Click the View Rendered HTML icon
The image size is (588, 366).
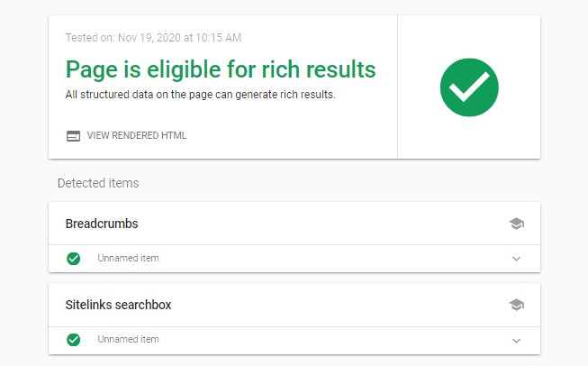tap(73, 136)
